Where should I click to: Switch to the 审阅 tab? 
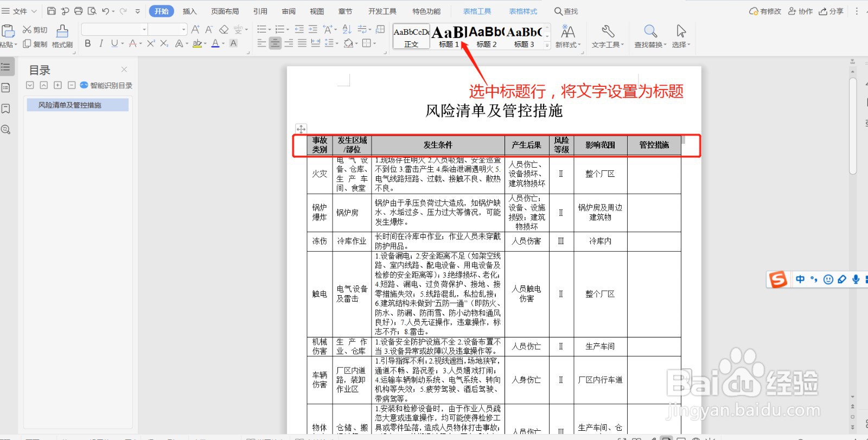(289, 11)
